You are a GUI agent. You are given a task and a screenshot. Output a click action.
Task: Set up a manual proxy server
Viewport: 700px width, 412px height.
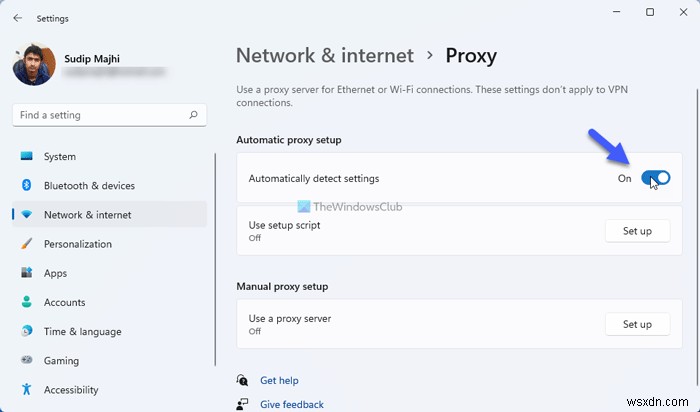tap(637, 324)
